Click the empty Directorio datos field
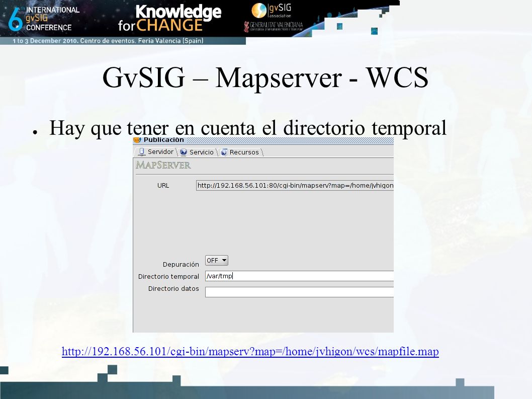532x399 pixels. (299, 292)
